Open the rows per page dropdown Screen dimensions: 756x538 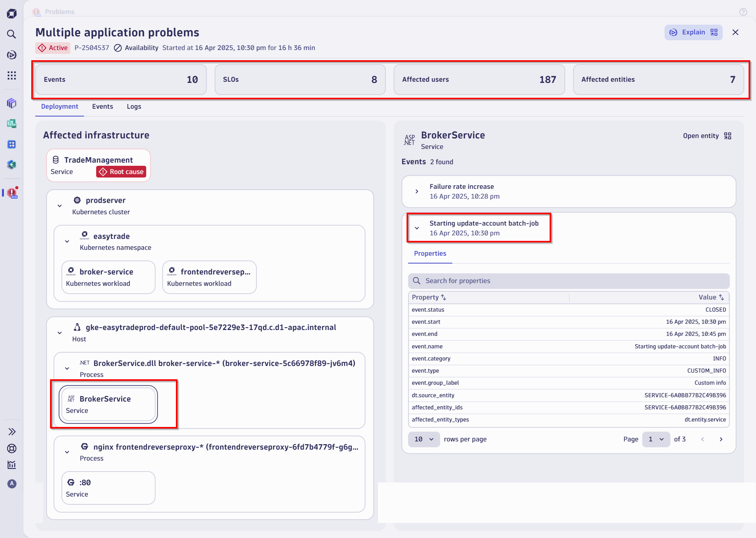click(x=424, y=439)
